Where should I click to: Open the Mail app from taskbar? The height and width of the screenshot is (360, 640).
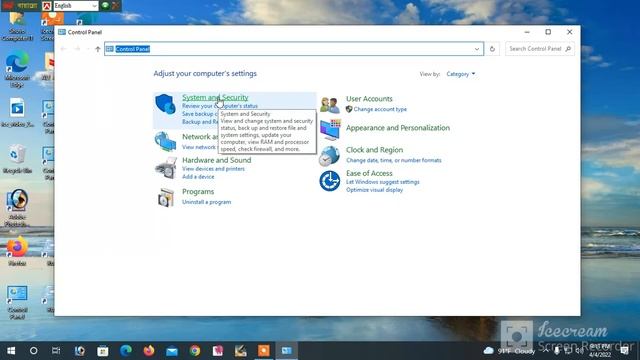[x=172, y=351]
